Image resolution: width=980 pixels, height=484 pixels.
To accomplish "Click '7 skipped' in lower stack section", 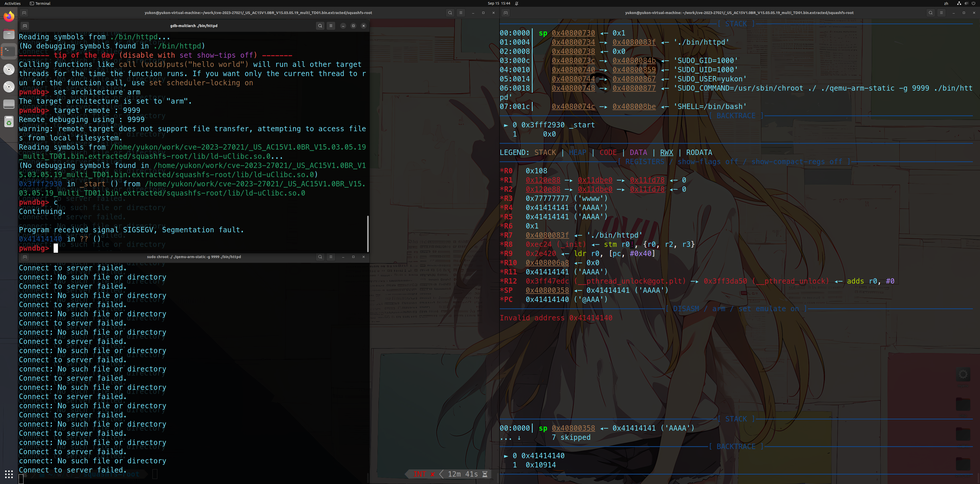I will pyautogui.click(x=571, y=437).
